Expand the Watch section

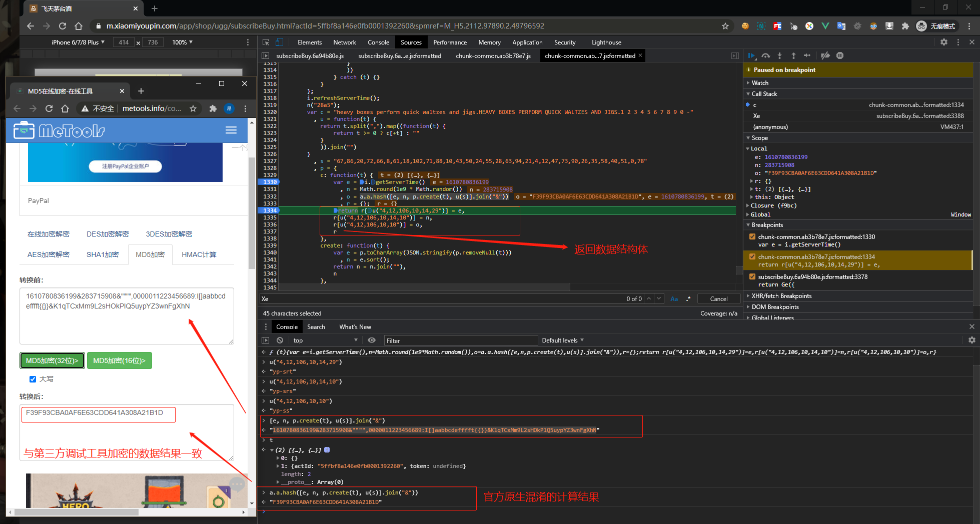(x=759, y=83)
